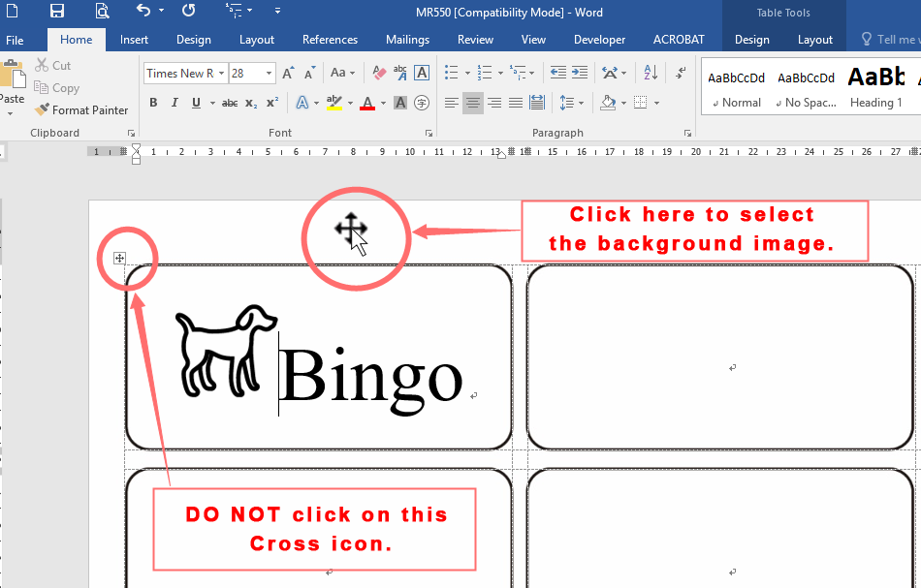Select the Format Painter tool
This screenshot has width=921, height=588.
tap(81, 109)
